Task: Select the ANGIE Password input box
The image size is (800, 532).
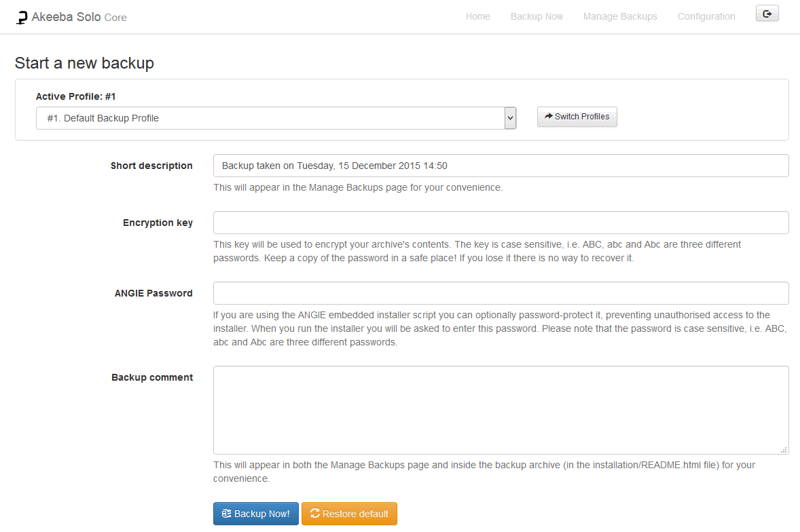Action: [501, 293]
